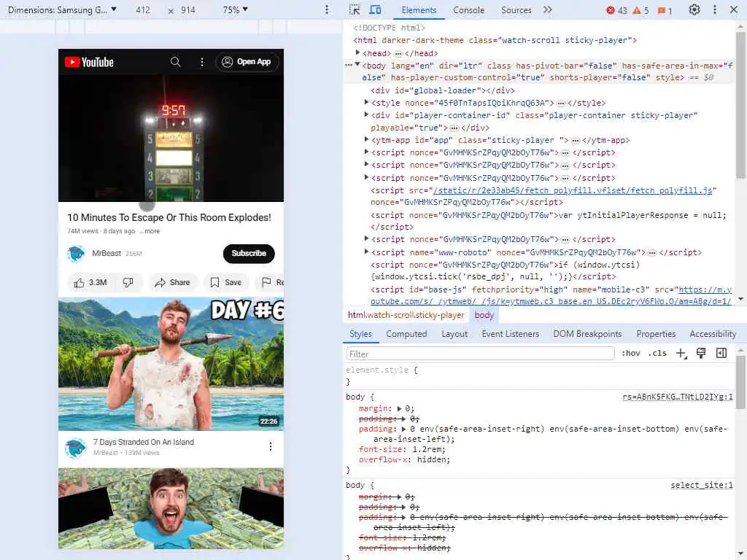
Task: Add new style rule plus icon
Action: point(681,354)
